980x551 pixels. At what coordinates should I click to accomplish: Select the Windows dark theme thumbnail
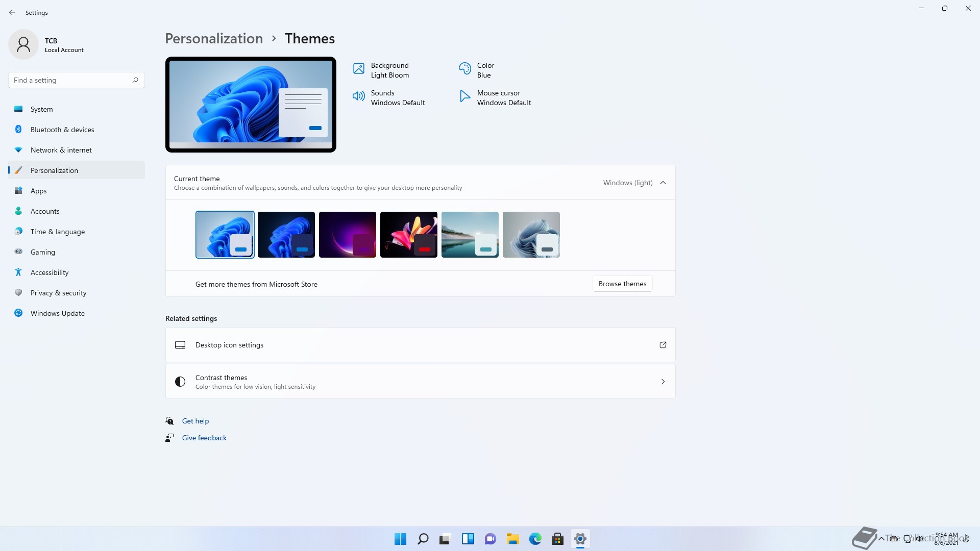[286, 235]
